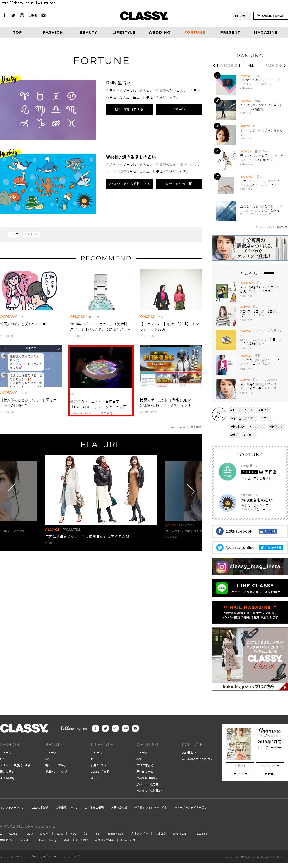The width and height of the screenshot is (288, 868).
Task: Click the Twitter bird icon in header
Action: coord(13,15)
